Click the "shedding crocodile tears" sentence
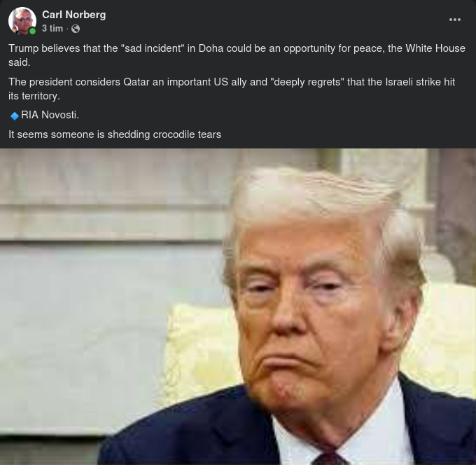This screenshot has width=476, height=465. [x=115, y=134]
